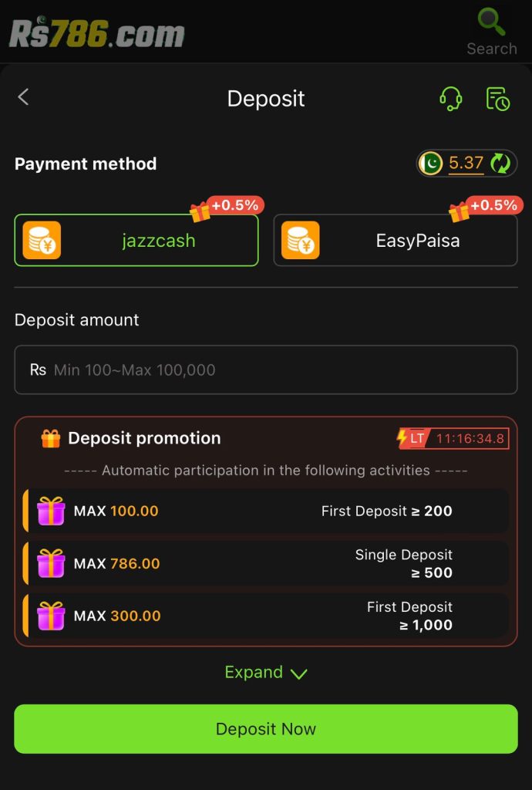Select EasyPaisa payment method
The width and height of the screenshot is (532, 790).
click(x=395, y=241)
